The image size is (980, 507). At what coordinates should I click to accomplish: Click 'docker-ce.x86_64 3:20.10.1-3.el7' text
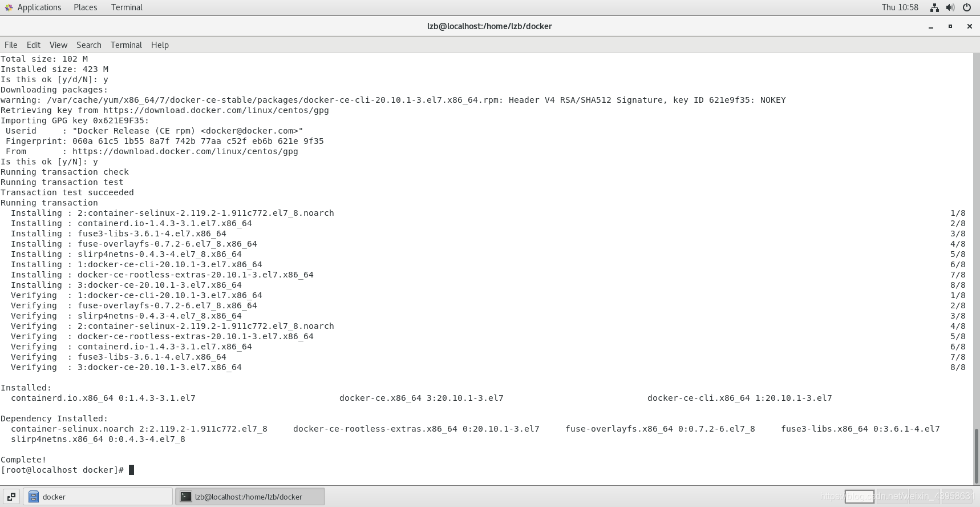[422, 398]
